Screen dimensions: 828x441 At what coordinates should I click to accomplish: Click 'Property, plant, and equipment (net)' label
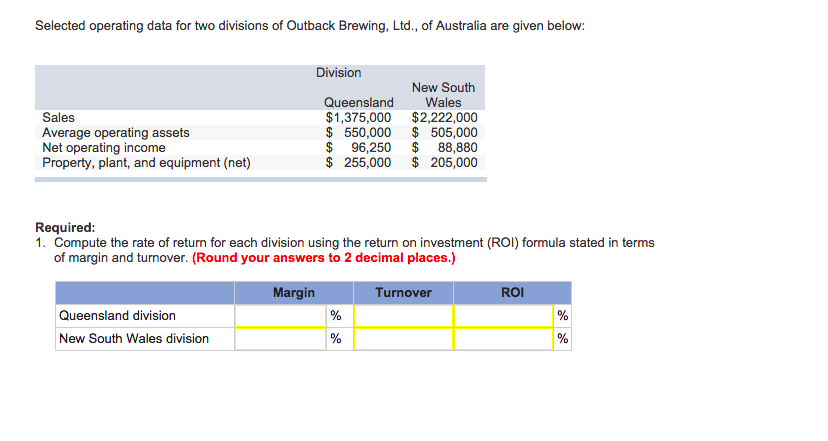pyautogui.click(x=146, y=163)
